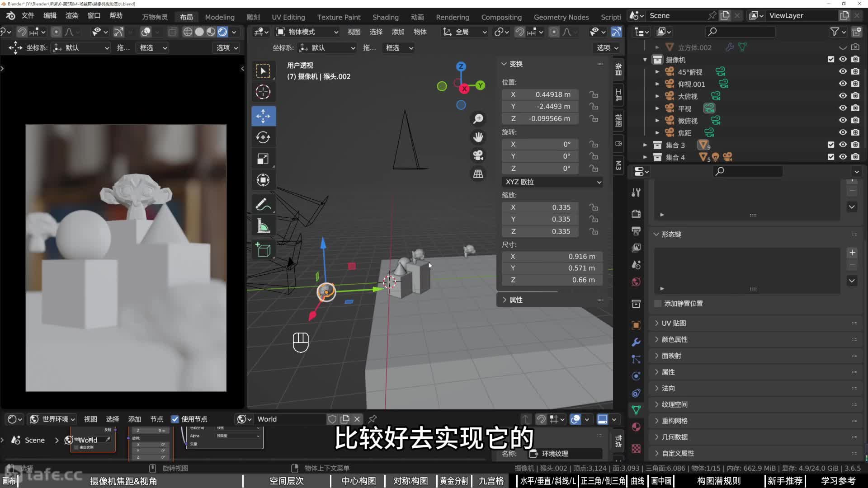Screen dimensions: 868x488
Task: Click the World datablock name field
Action: point(289,419)
